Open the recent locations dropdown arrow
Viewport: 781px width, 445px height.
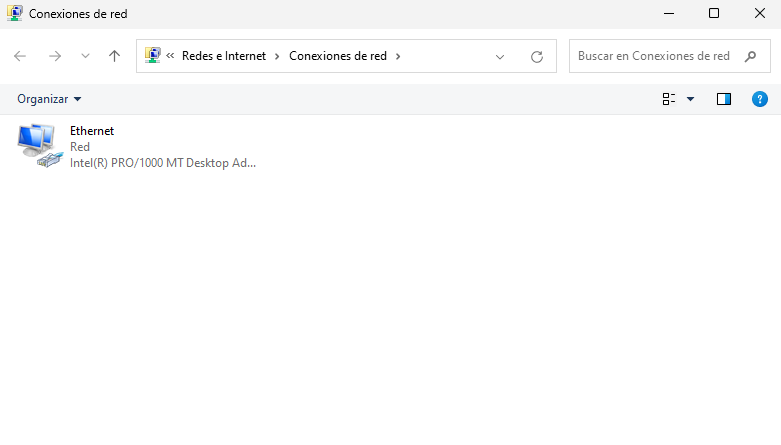tap(85, 57)
